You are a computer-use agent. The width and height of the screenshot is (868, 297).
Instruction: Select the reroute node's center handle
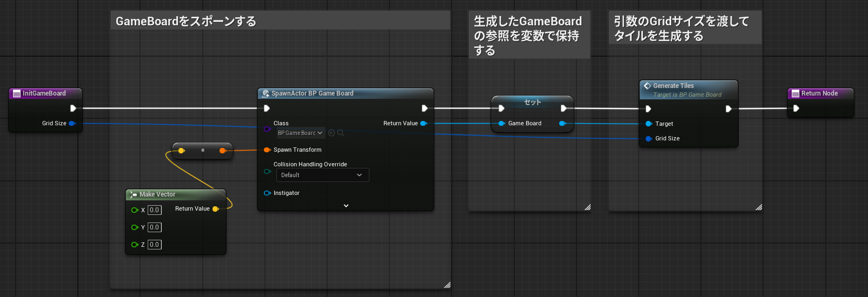pyautogui.click(x=203, y=150)
